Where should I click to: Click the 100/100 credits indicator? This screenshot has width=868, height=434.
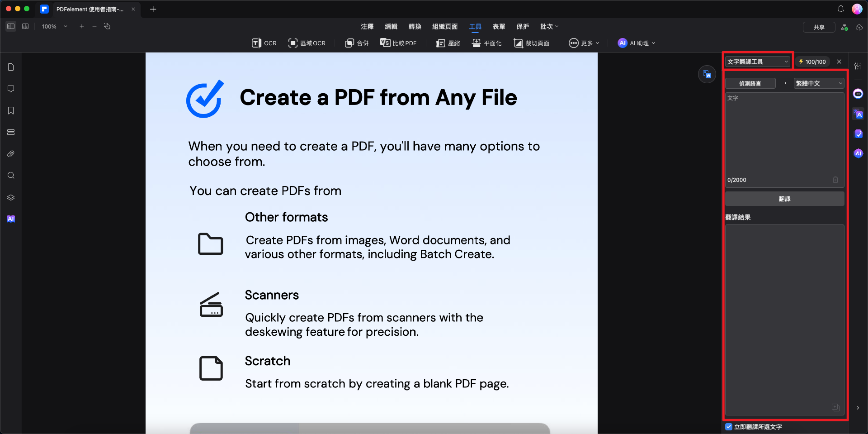(x=812, y=62)
